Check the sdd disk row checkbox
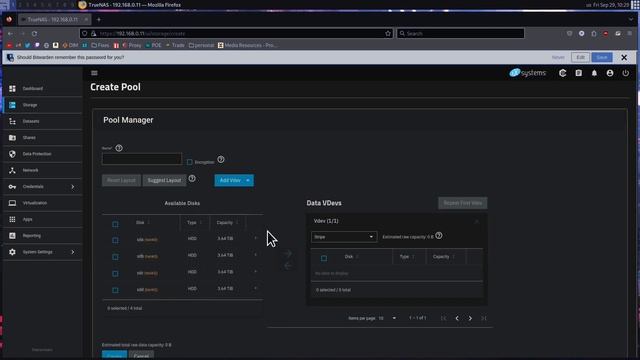The height and width of the screenshot is (360, 640). click(115, 290)
